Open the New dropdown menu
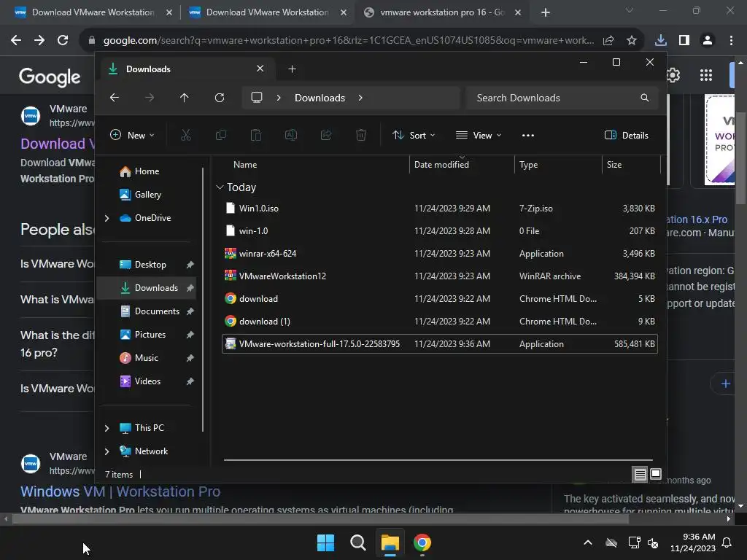The width and height of the screenshot is (747, 560). (133, 135)
